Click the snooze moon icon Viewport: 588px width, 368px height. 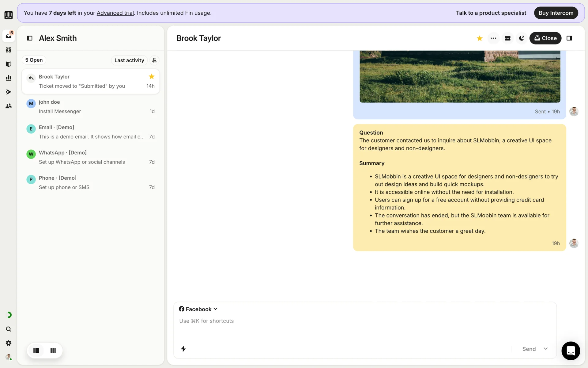pos(522,38)
